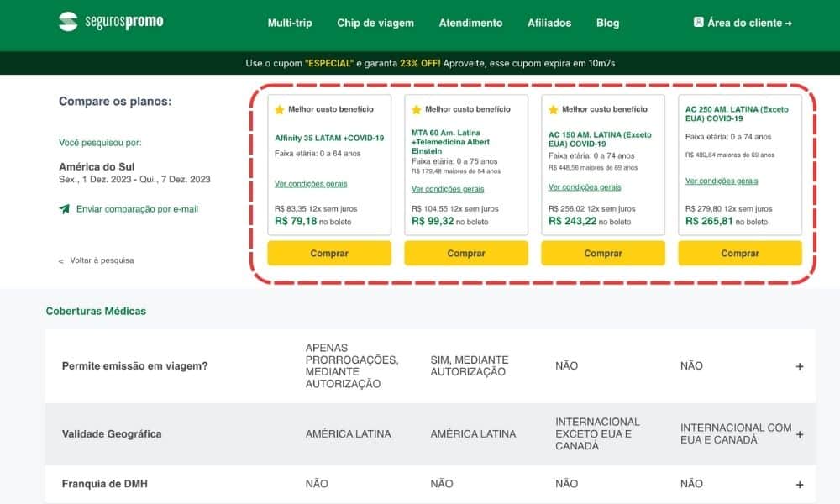Click the R$ 256,02 12x sem juros text

click(592, 208)
